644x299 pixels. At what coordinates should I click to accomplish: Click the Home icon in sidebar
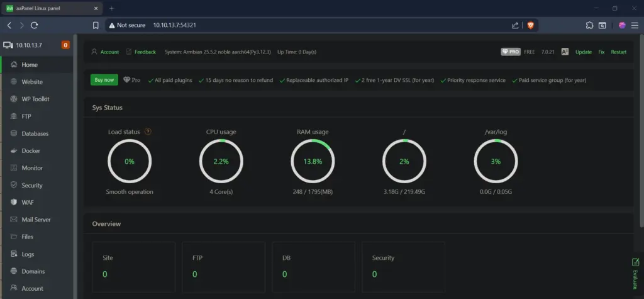14,65
